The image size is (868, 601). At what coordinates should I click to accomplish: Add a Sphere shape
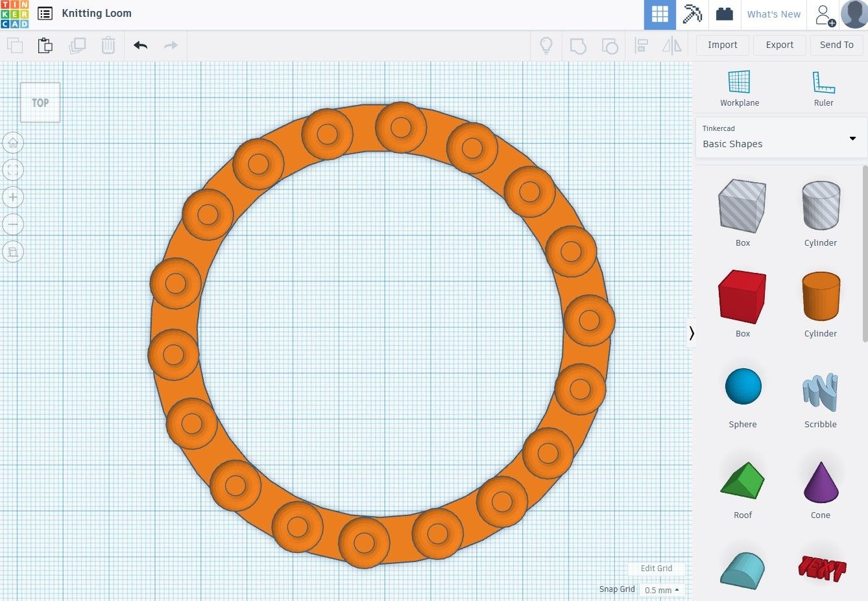[x=741, y=386]
